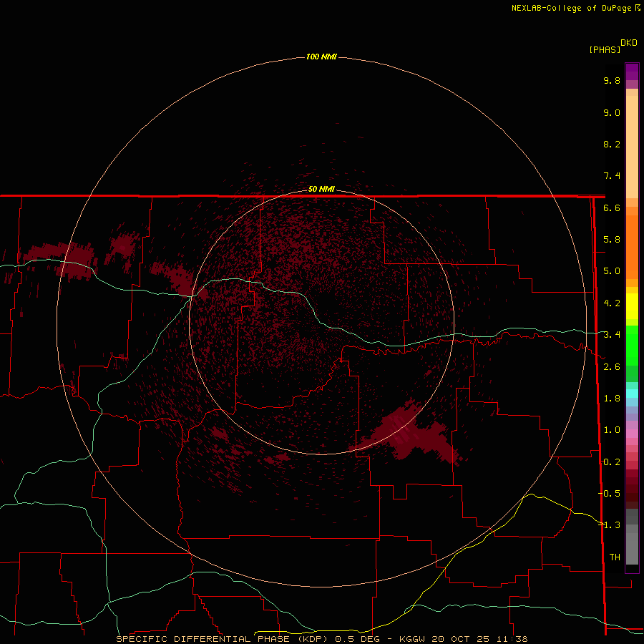
Task: Click the [PHAS] legend unit label
Action: click(605, 50)
